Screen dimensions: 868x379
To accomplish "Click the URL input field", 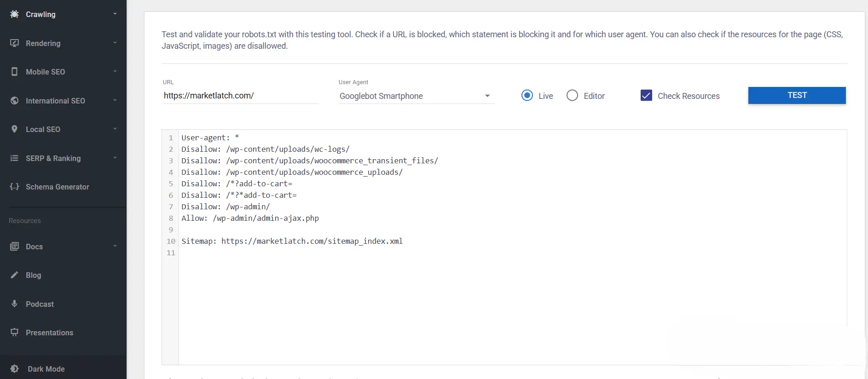I will click(240, 96).
